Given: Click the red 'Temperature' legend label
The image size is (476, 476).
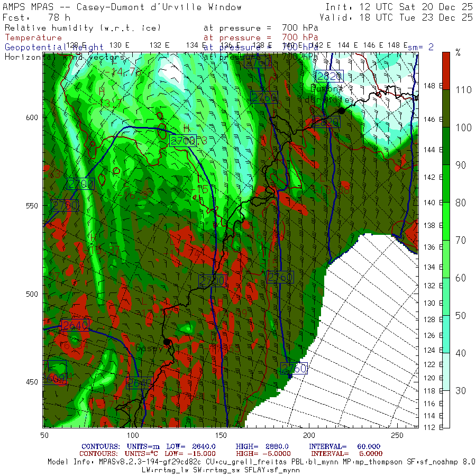Looking at the screenshot, I should [33, 38].
